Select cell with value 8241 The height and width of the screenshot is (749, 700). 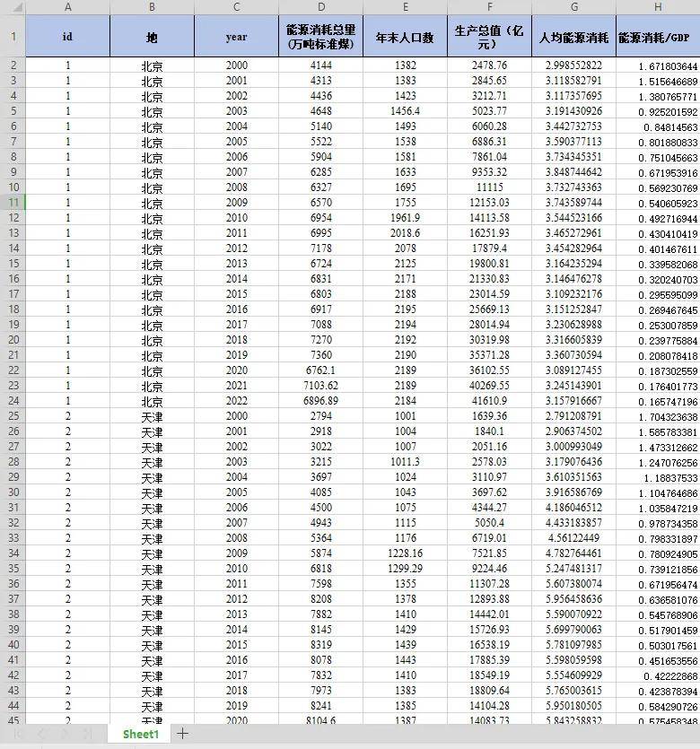(x=321, y=706)
